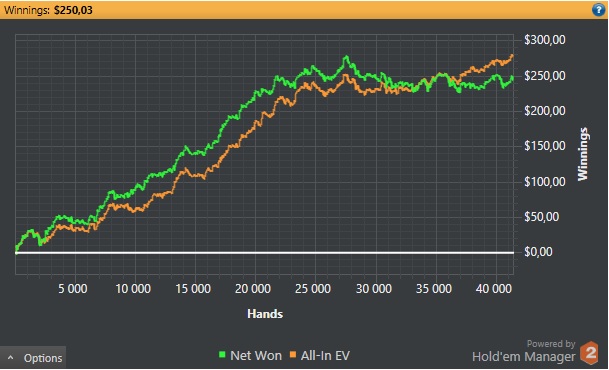Click the 20 000 hands axis label
Image resolution: width=609 pixels, height=370 pixels.
(253, 289)
